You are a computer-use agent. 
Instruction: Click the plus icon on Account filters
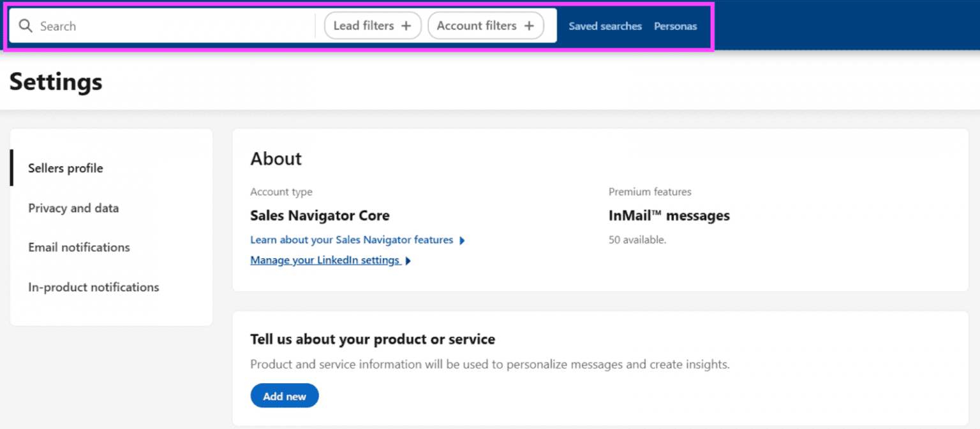pyautogui.click(x=528, y=26)
